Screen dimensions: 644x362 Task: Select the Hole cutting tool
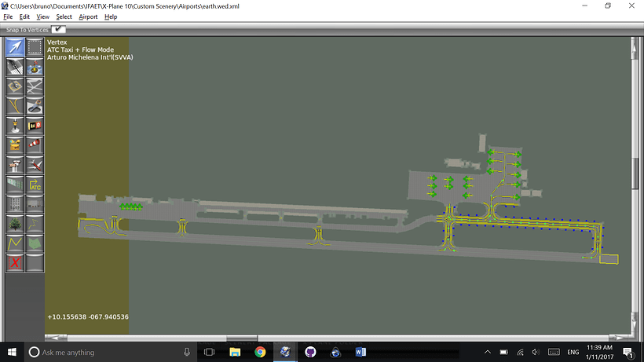pos(35,106)
